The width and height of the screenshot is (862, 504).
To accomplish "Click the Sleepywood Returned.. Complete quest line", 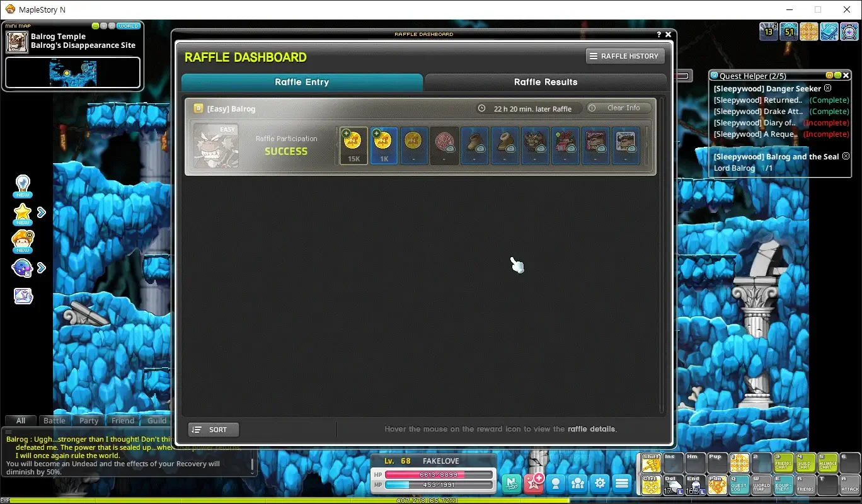I will pyautogui.click(x=781, y=100).
